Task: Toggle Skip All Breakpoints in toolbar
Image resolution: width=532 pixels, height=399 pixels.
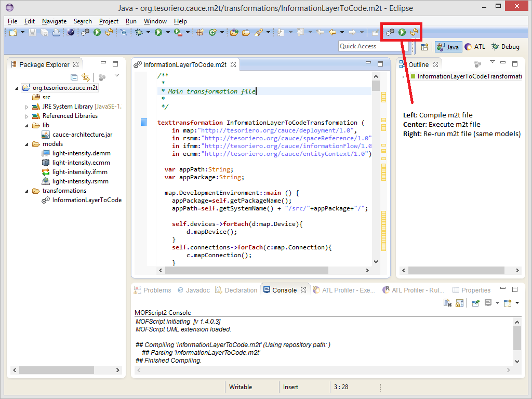Action: click(x=124, y=32)
